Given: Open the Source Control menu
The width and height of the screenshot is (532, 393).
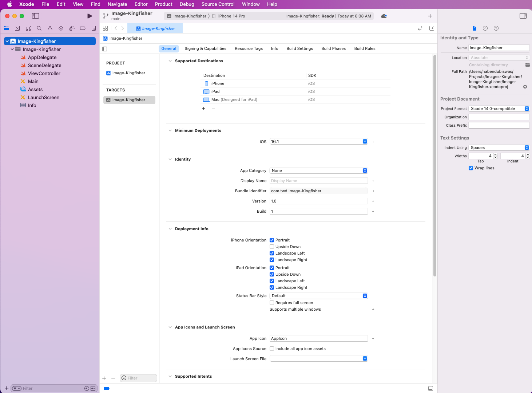Looking at the screenshot, I should coord(218,4).
